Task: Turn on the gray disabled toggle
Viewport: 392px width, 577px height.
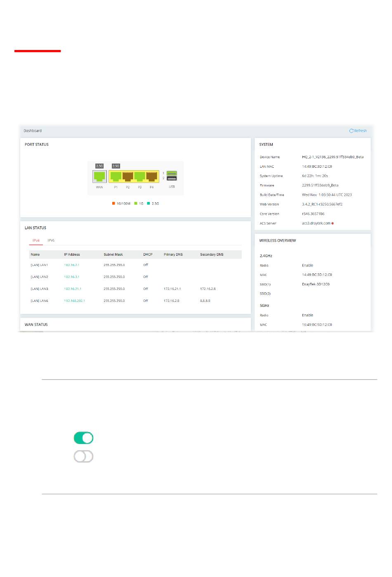Action: (83, 456)
